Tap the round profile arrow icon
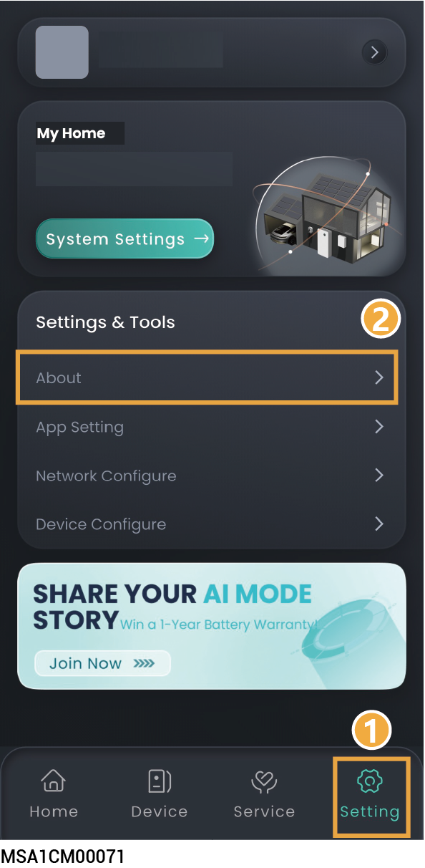 (x=374, y=52)
